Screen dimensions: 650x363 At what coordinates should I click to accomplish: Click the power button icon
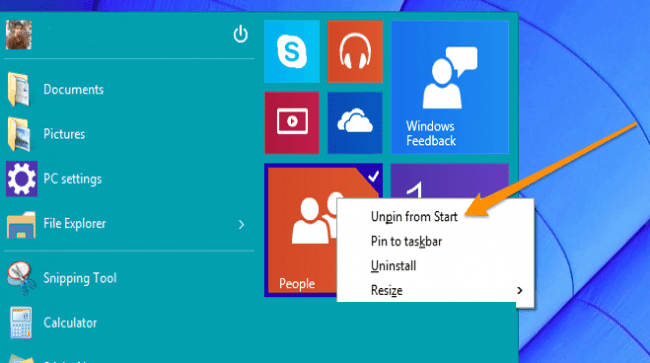point(240,34)
